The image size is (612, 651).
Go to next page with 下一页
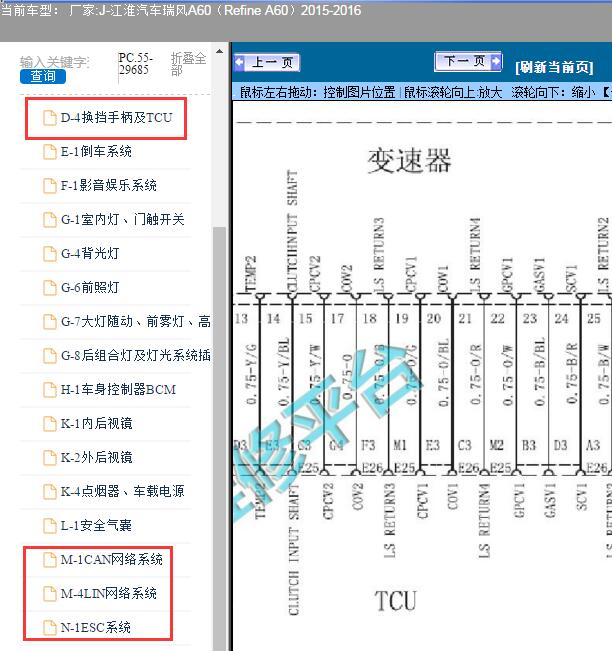[x=468, y=61]
